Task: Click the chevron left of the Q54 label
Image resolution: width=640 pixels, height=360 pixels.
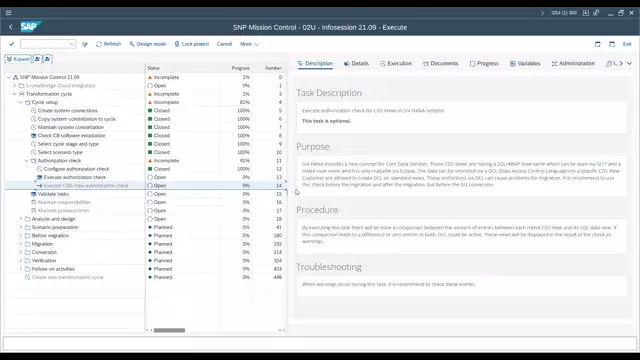Action: (x=542, y=13)
